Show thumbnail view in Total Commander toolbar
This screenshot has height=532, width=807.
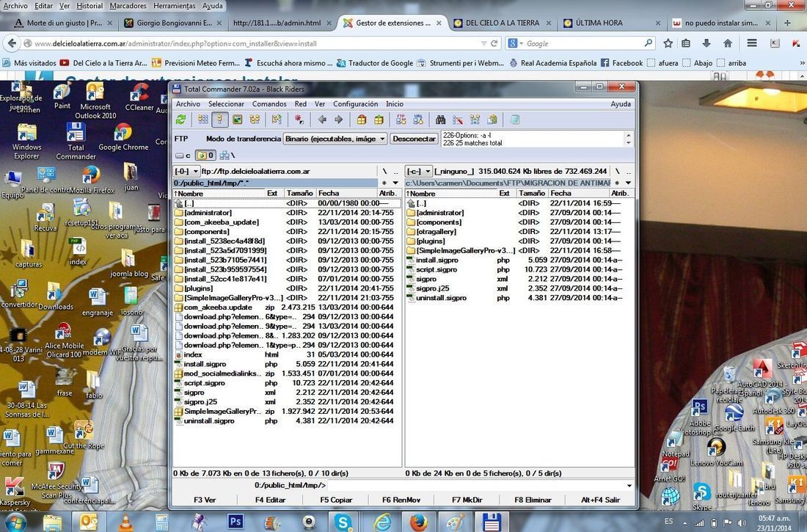(x=237, y=120)
